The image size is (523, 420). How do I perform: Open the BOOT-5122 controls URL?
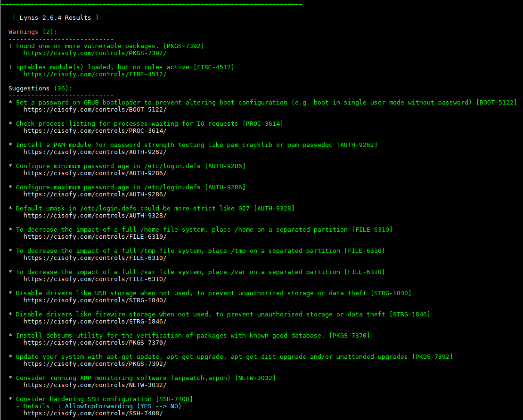tap(95, 110)
